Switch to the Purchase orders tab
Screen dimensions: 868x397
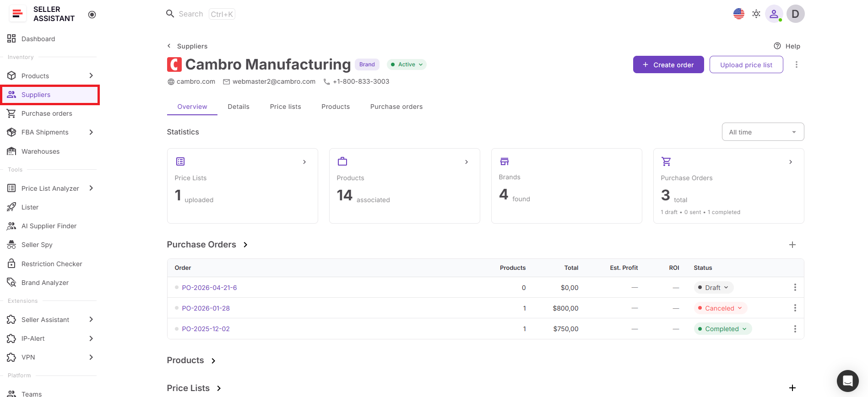396,107
